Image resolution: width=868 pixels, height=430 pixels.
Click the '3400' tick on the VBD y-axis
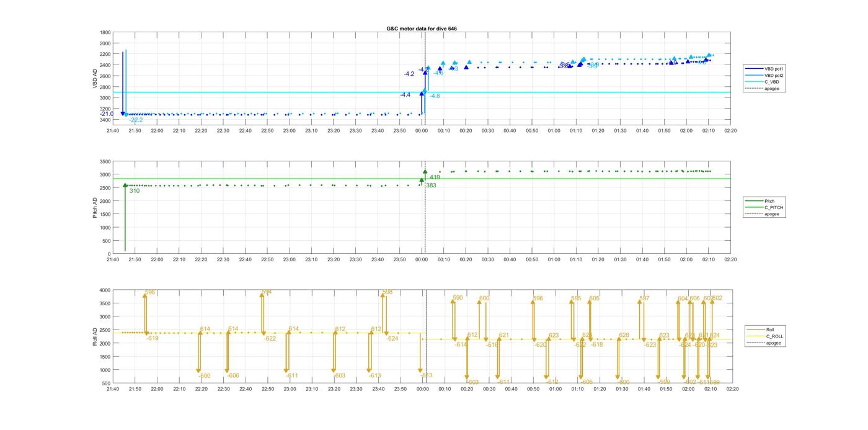[x=105, y=120]
